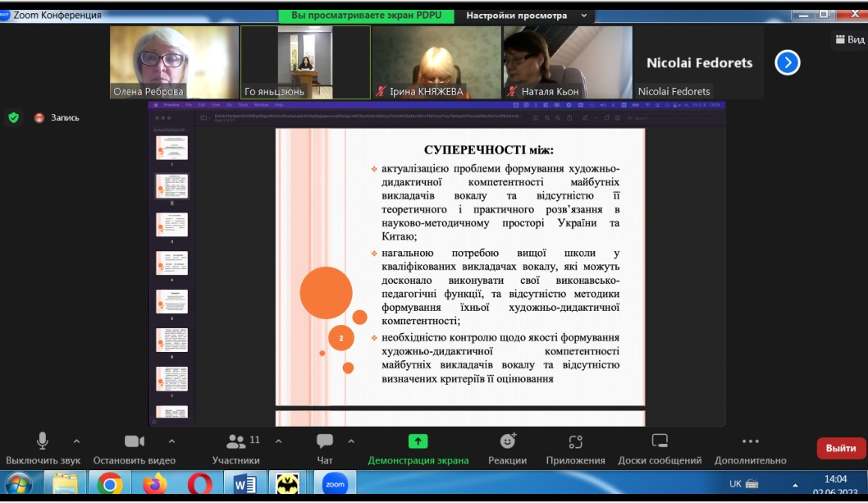Expand the chevron beside Участники

pyautogui.click(x=278, y=441)
